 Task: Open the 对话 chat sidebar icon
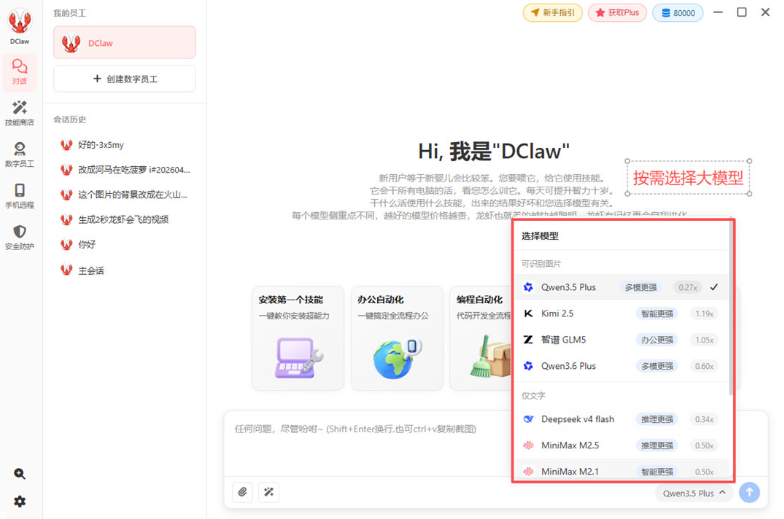(x=20, y=72)
